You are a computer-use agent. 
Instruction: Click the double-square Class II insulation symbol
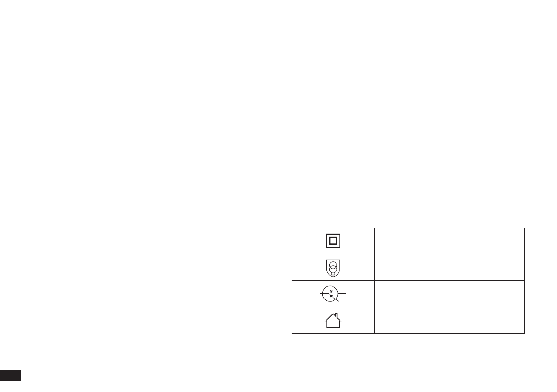(x=333, y=241)
